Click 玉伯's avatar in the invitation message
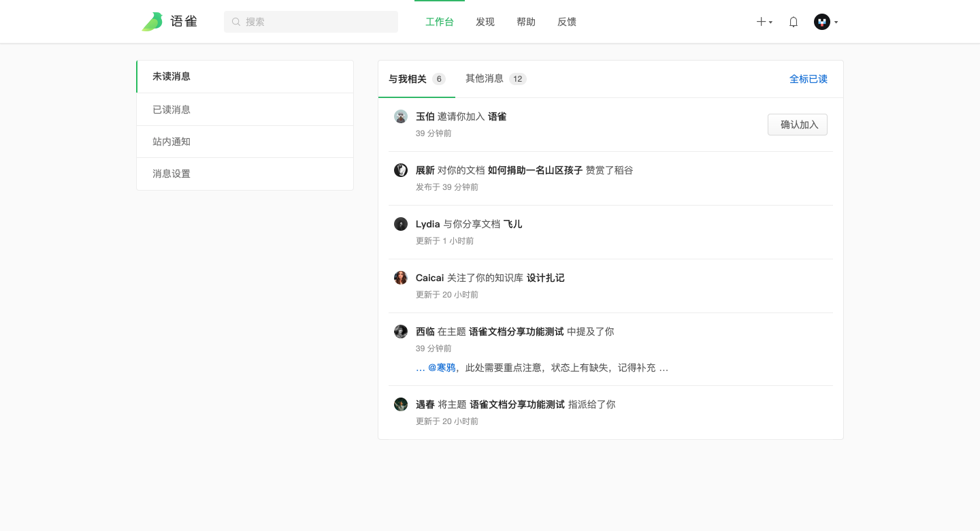 click(401, 116)
